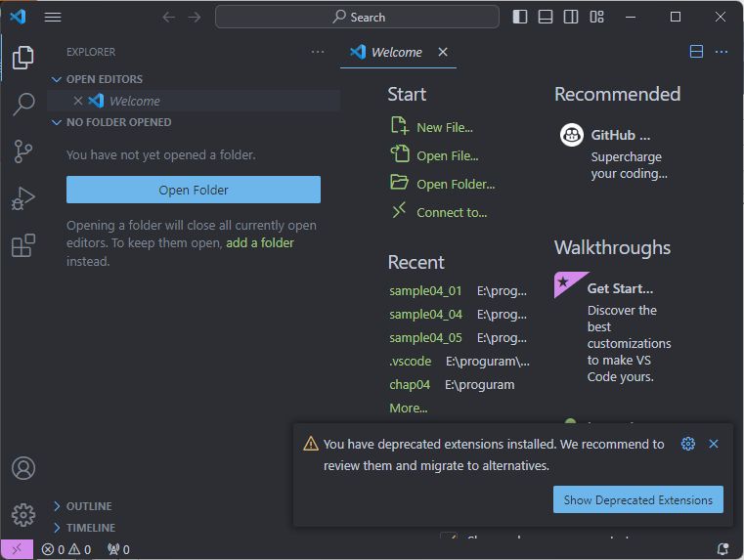Click the Search command center box
This screenshot has width=744, height=560.
coord(357,17)
